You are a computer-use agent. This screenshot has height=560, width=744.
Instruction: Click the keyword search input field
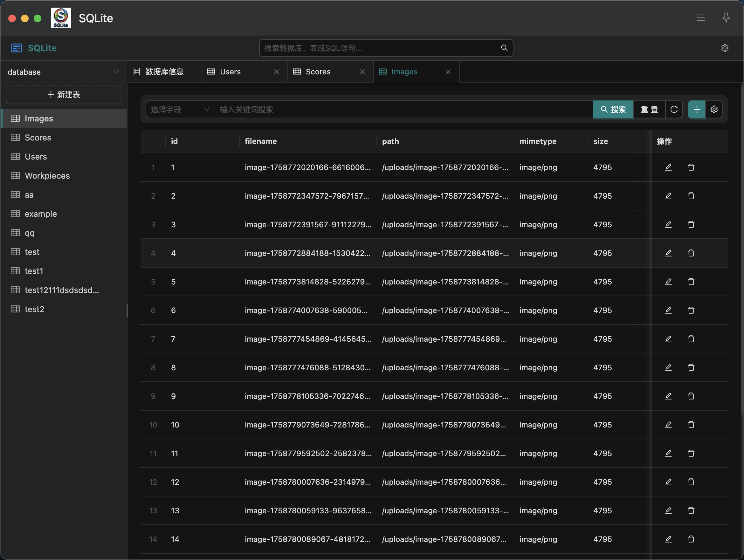click(403, 109)
